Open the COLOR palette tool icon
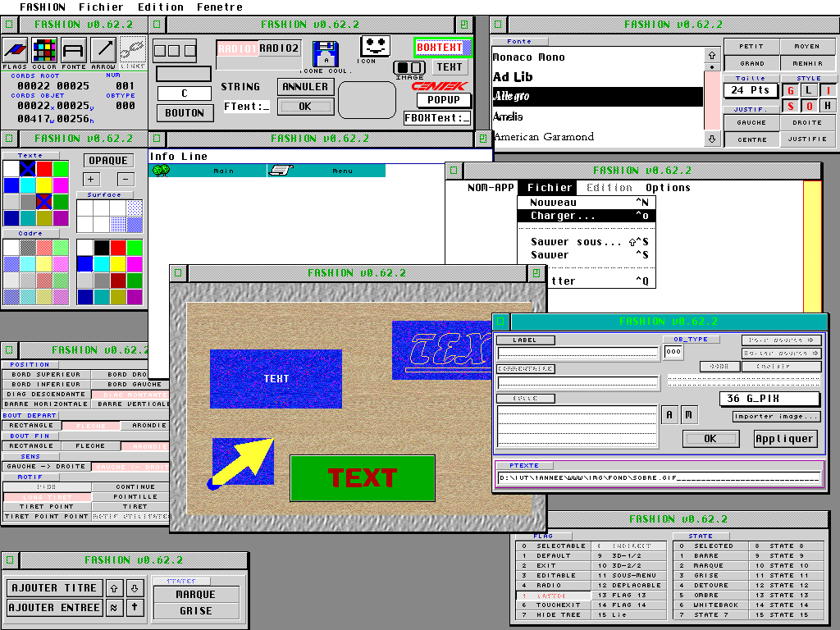 [x=44, y=50]
